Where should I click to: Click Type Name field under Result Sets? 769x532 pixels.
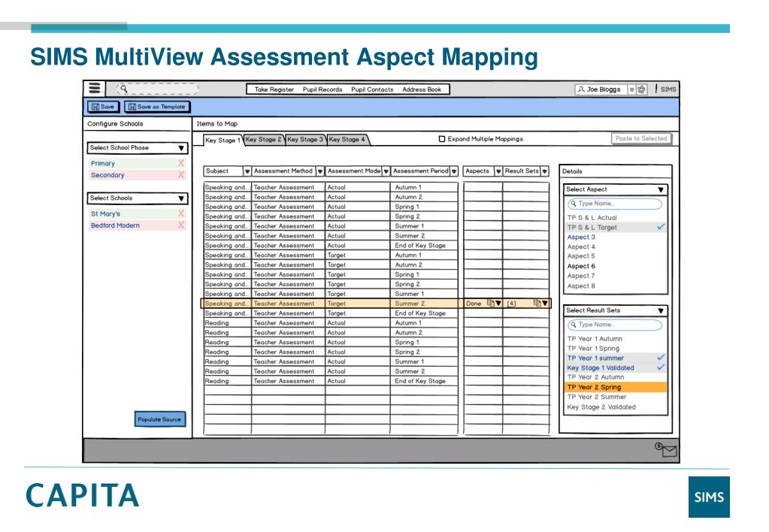(x=614, y=325)
